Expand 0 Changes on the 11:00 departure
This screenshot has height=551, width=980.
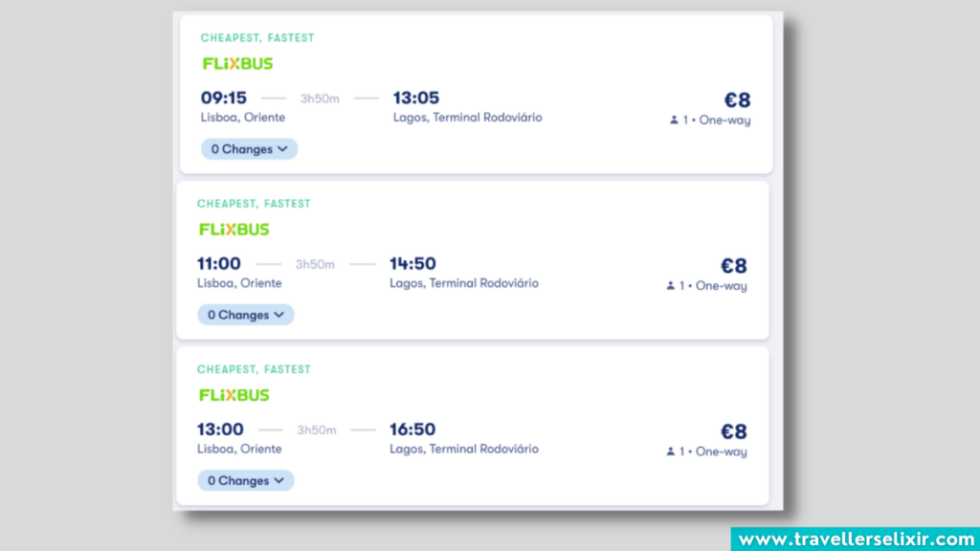point(246,315)
